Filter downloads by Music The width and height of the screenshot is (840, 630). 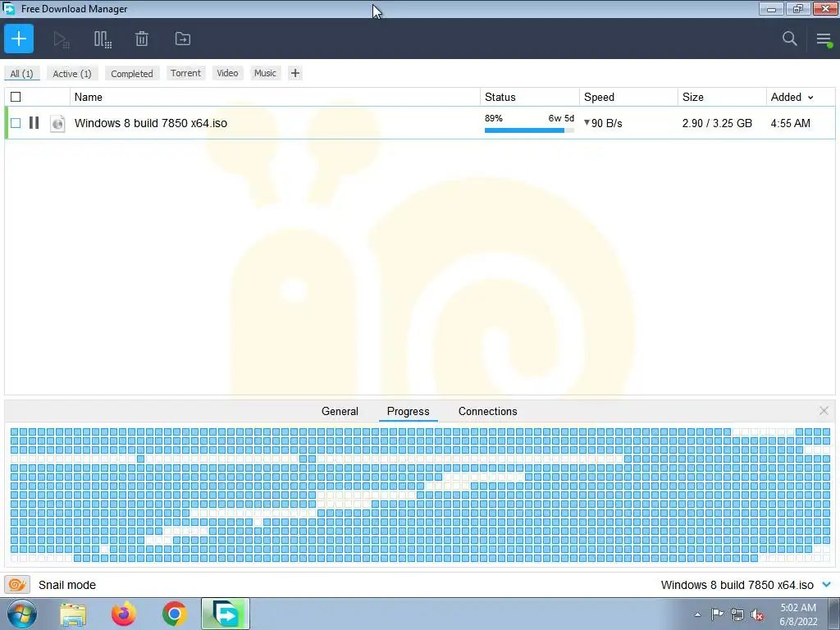tap(265, 73)
